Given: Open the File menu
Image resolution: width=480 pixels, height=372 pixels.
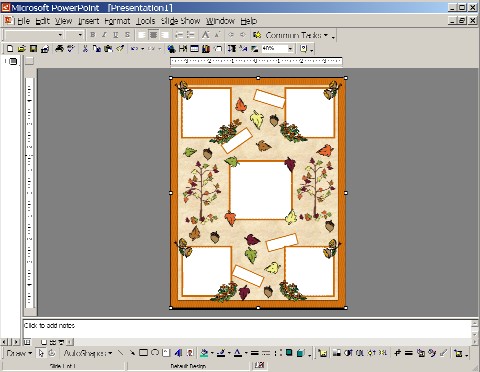Looking at the screenshot, I should tap(23, 21).
